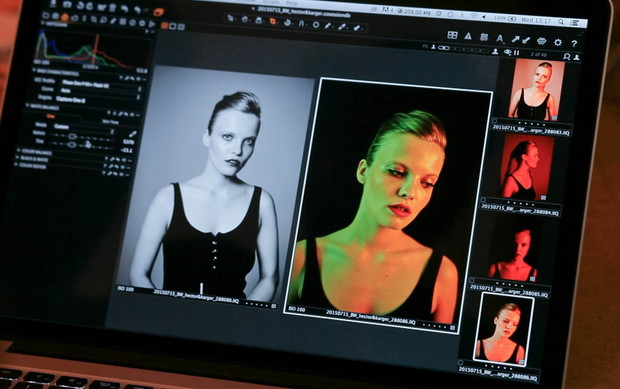Screen dimensions: 620x389
Task: Toggle the proofing eye icon
Action: coord(508,52)
